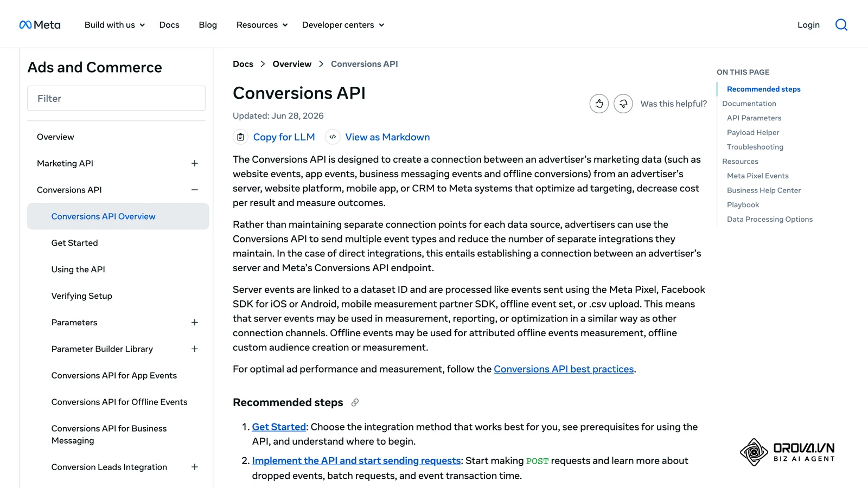Click the thumbs up helpful icon

pyautogui.click(x=599, y=104)
